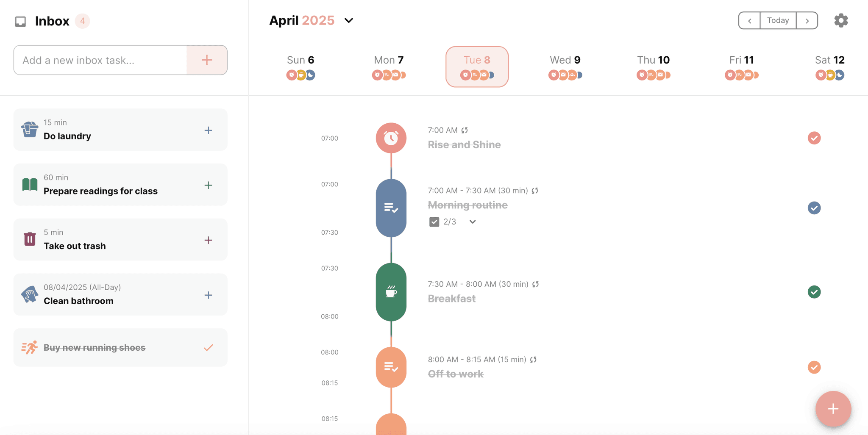Select the Rise and Shine alarm clock icon
This screenshot has width=868, height=435.
point(391,138)
